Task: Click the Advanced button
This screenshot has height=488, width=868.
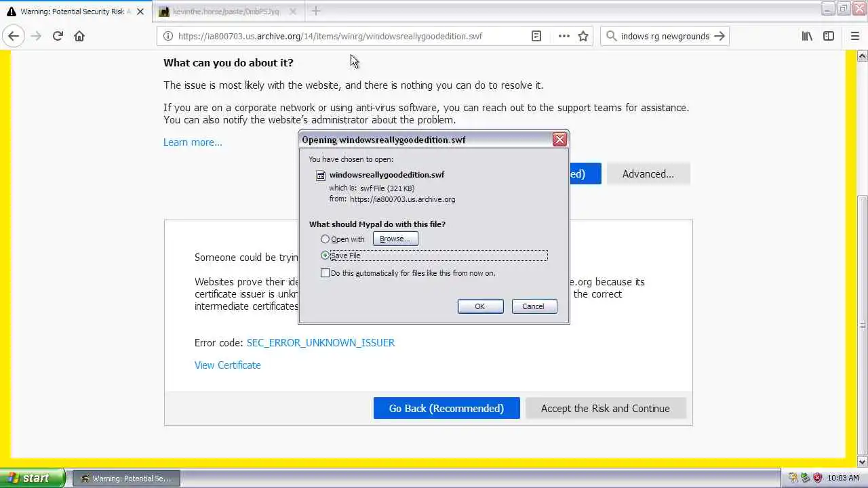Action: click(x=648, y=174)
